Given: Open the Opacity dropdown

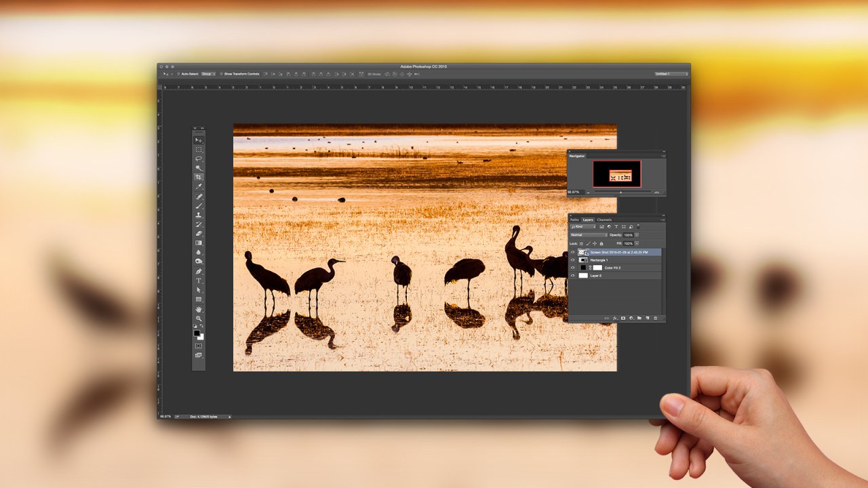Looking at the screenshot, I should pos(637,235).
